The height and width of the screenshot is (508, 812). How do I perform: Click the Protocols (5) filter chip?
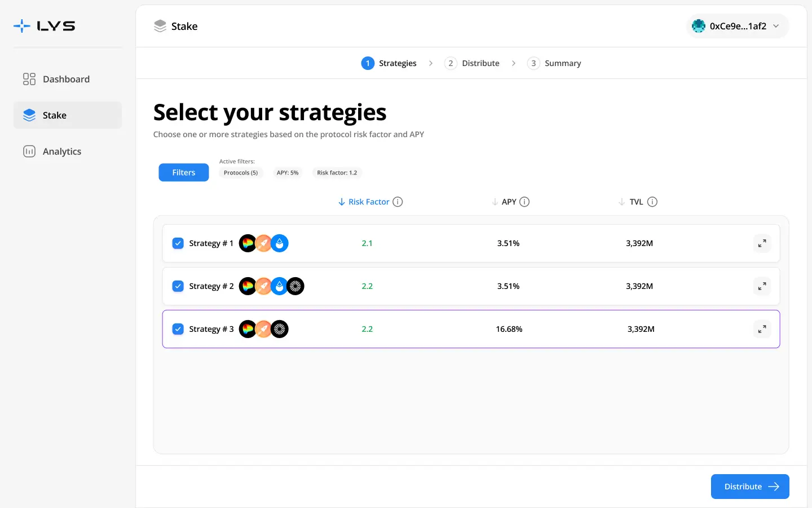click(x=241, y=173)
